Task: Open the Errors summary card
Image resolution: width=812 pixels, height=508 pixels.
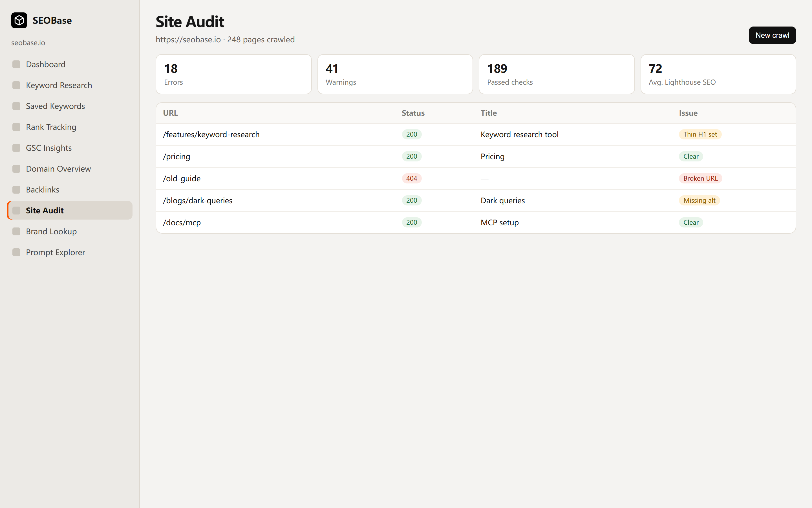Action: pos(233,74)
